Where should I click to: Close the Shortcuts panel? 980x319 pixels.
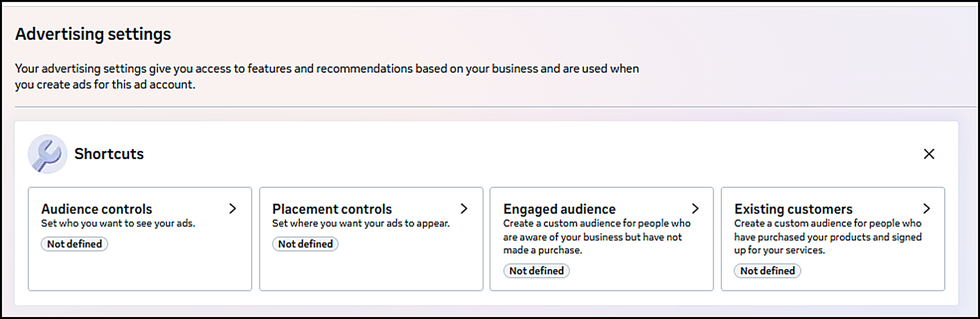[x=929, y=154]
